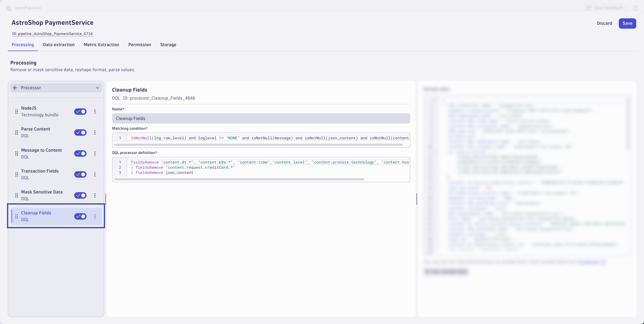Expand the Processor dropdown chevron
The image size is (644, 324).
pyautogui.click(x=97, y=88)
